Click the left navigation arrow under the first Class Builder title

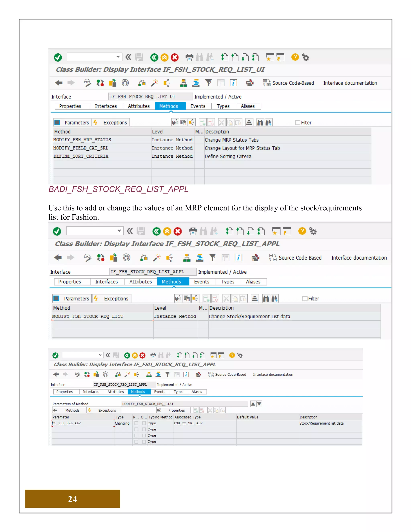[59, 83]
